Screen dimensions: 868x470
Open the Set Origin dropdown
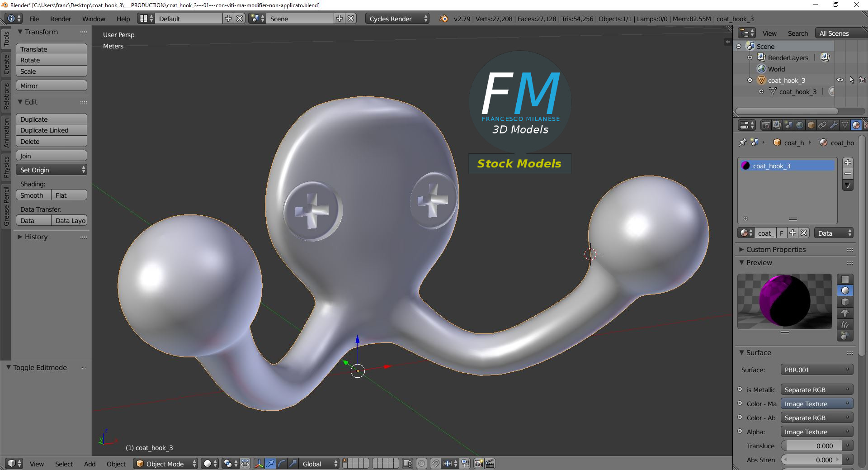[x=52, y=170]
